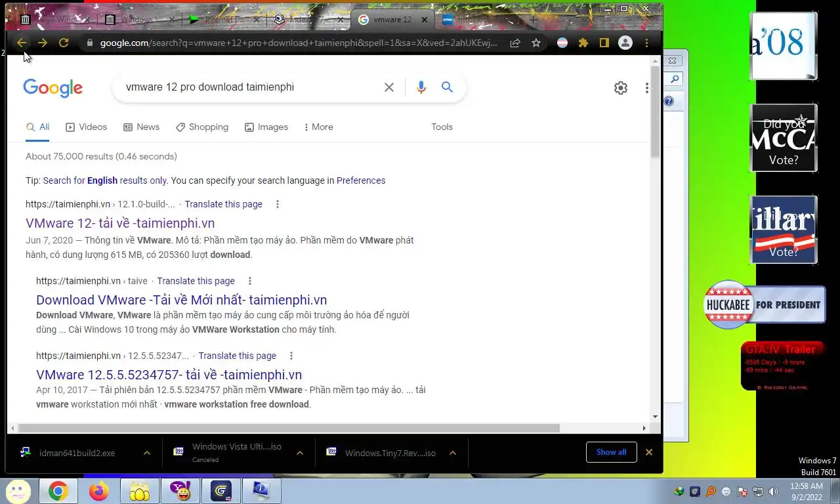Start voice search with the microphone icon
Screen dimensions: 840x504
tap(421, 87)
